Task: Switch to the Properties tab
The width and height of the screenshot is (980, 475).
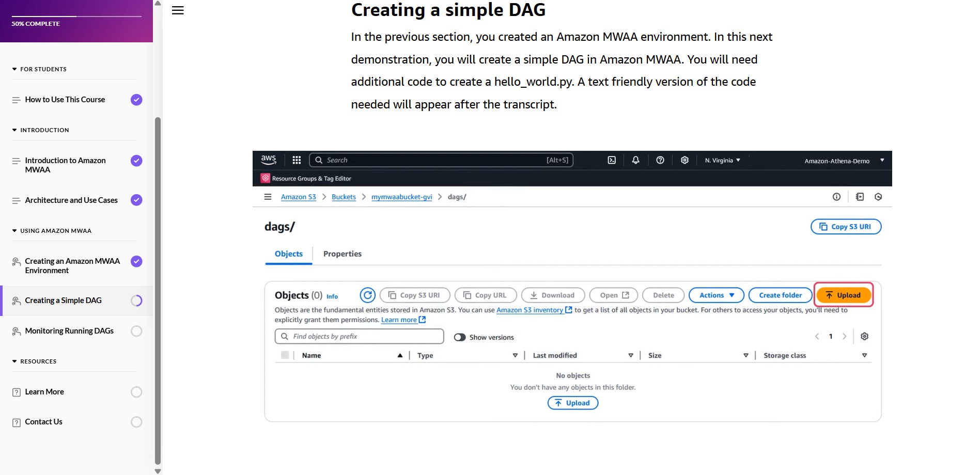Action: click(342, 254)
